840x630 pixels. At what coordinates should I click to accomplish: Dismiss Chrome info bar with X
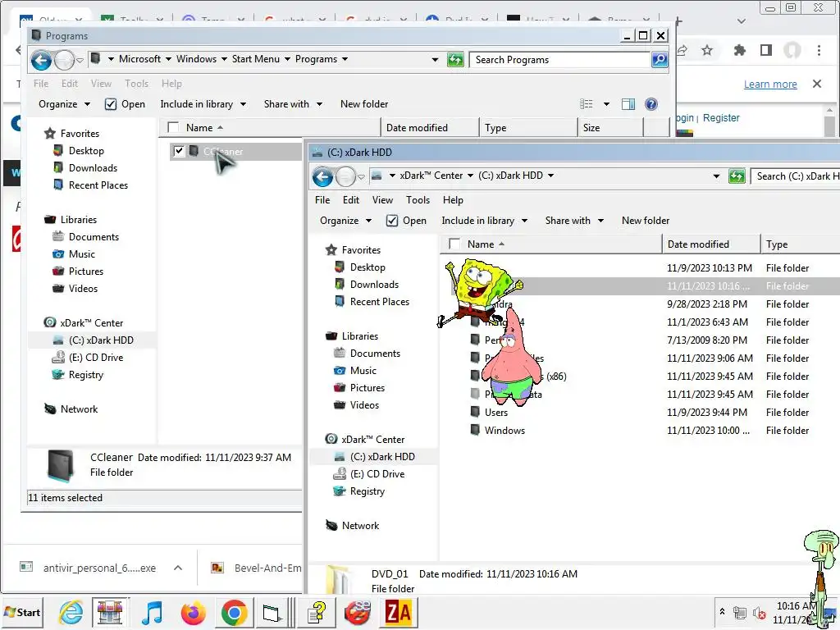[817, 84]
